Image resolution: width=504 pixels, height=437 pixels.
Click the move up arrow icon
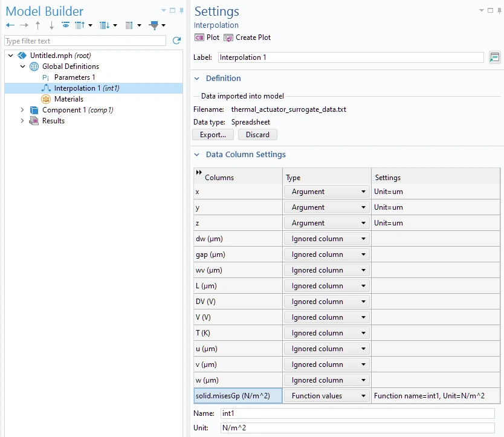(x=38, y=25)
